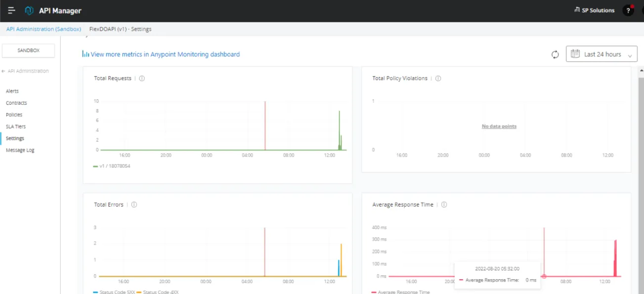Open the hamburger navigation menu
Image resolution: width=644 pixels, height=294 pixels.
tap(12, 10)
